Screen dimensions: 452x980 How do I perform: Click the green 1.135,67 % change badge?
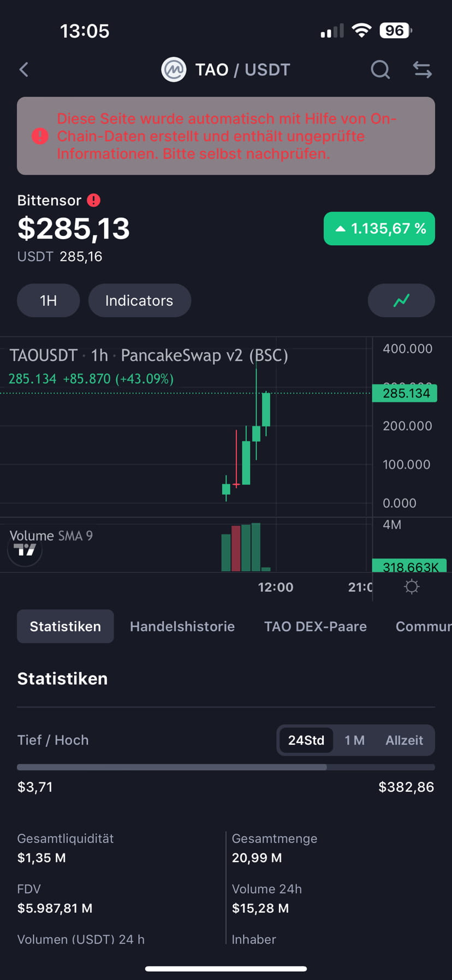[x=379, y=229]
